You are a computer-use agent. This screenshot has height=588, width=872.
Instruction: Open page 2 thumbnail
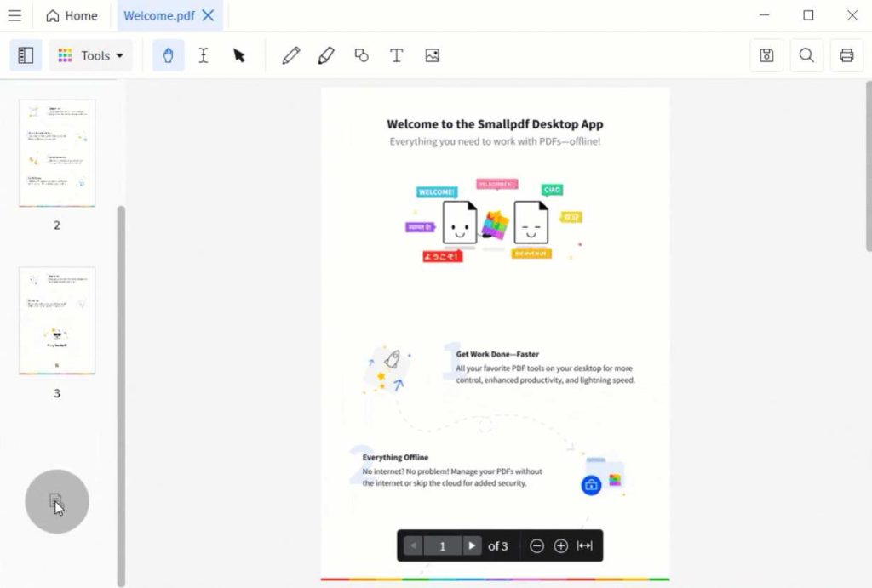57,153
